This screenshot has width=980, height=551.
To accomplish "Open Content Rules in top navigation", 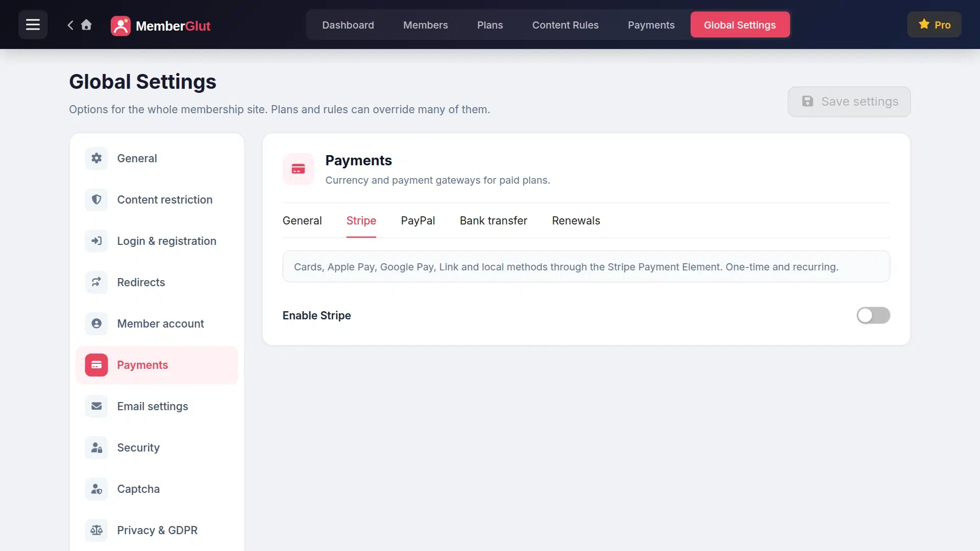I will coord(565,25).
